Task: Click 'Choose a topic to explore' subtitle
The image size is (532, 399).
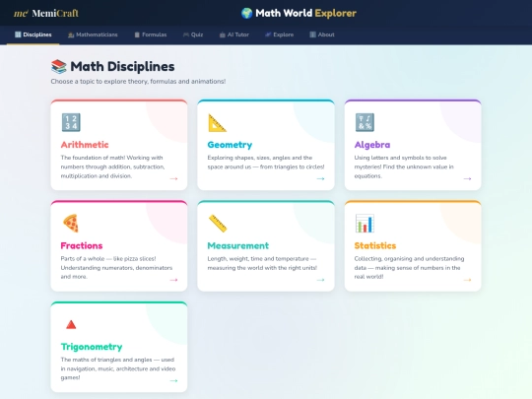Action: pyautogui.click(x=138, y=82)
